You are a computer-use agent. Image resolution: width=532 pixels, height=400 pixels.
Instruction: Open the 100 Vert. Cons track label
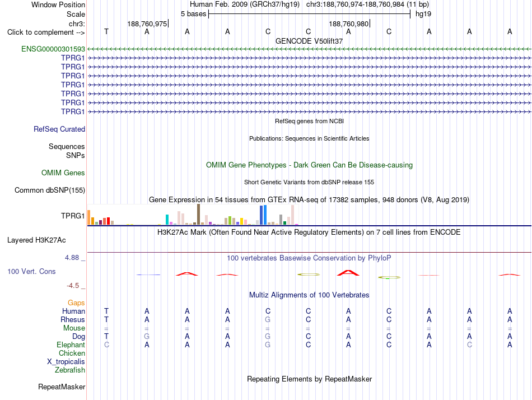pos(31,271)
